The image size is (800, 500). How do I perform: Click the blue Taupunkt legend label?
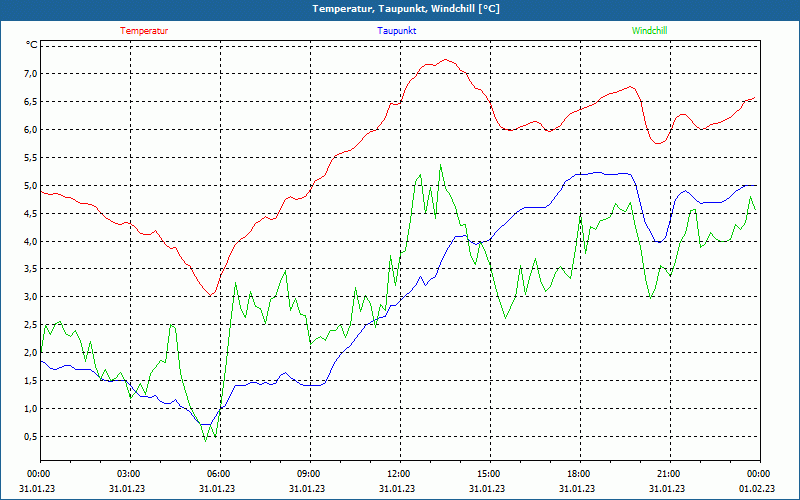point(396,31)
